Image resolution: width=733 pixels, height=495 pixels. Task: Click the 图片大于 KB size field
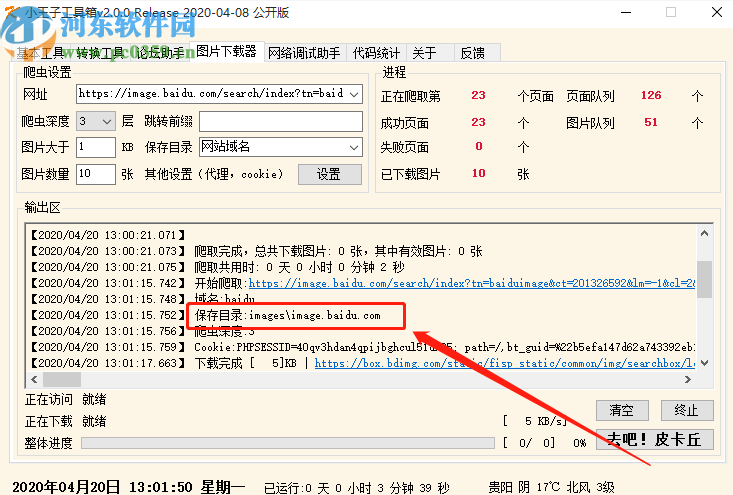[x=96, y=147]
